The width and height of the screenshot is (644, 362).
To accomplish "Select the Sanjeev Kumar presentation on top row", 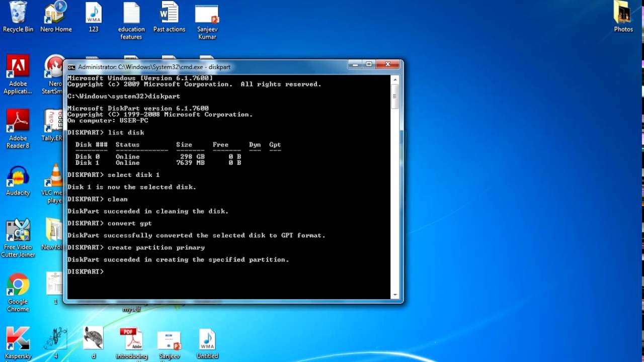I will click(x=207, y=21).
